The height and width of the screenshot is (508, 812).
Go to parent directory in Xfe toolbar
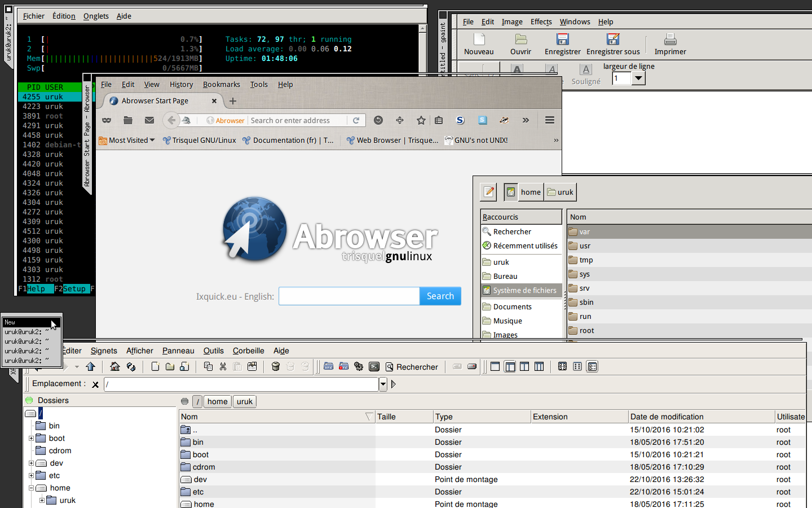pyautogui.click(x=91, y=367)
